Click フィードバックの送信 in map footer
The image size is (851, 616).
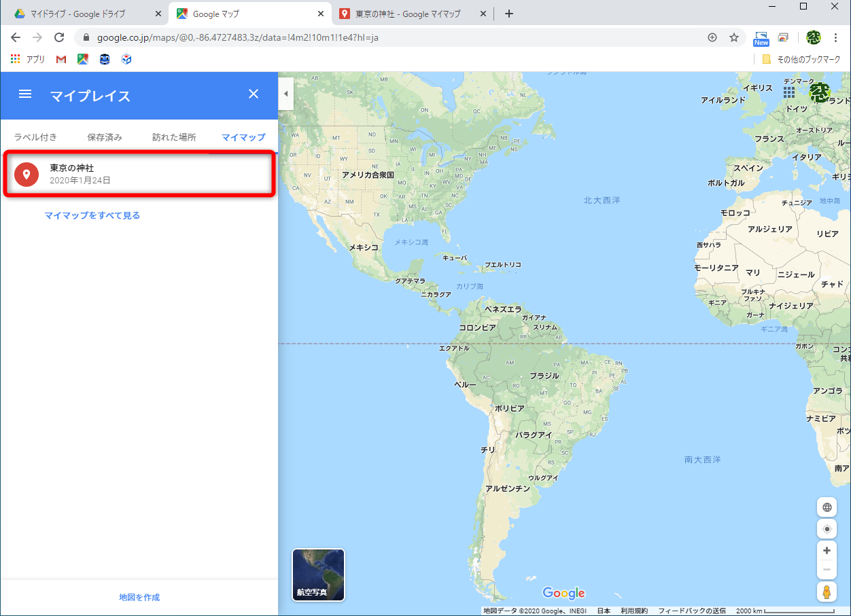[x=692, y=611]
